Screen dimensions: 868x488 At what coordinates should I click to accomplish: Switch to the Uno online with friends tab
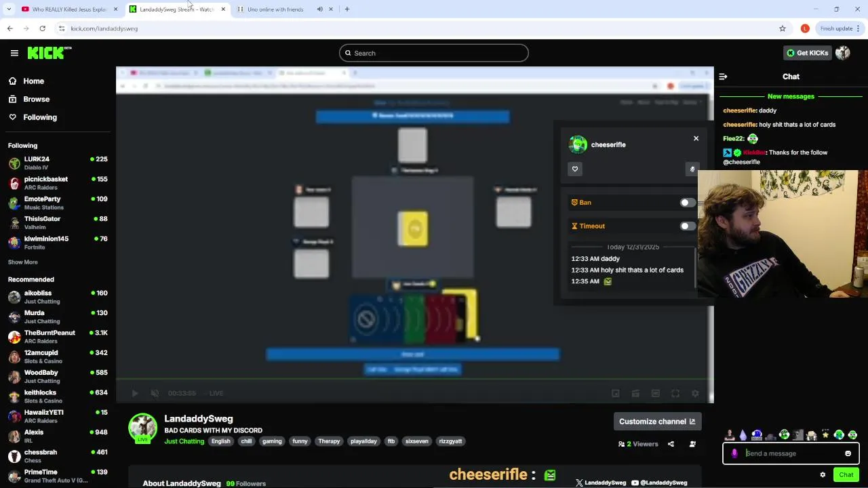[x=275, y=9]
